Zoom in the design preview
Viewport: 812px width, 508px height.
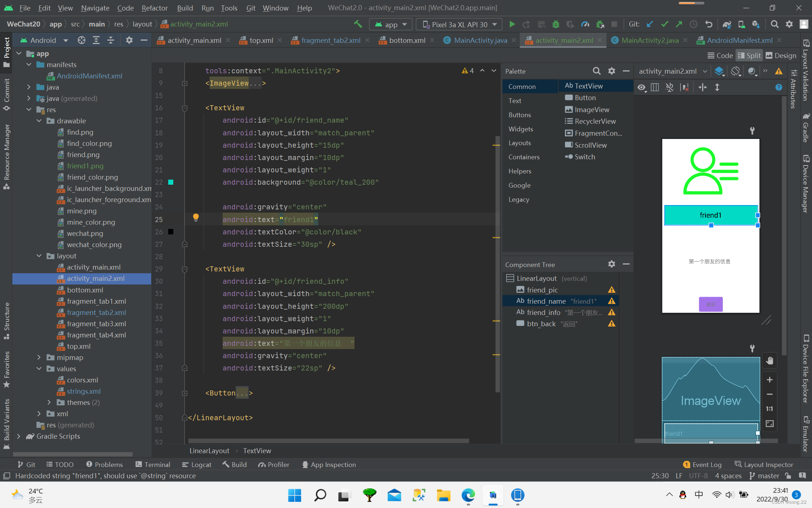click(770, 380)
